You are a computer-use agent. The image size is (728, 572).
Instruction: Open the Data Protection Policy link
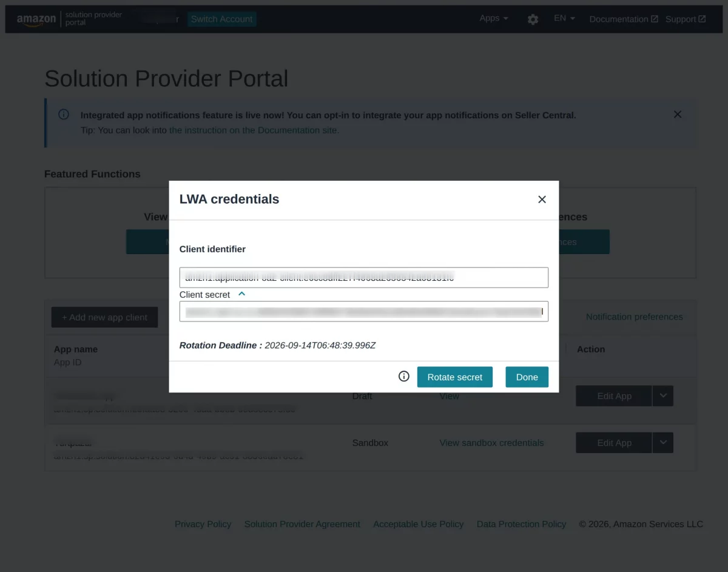[x=521, y=524]
